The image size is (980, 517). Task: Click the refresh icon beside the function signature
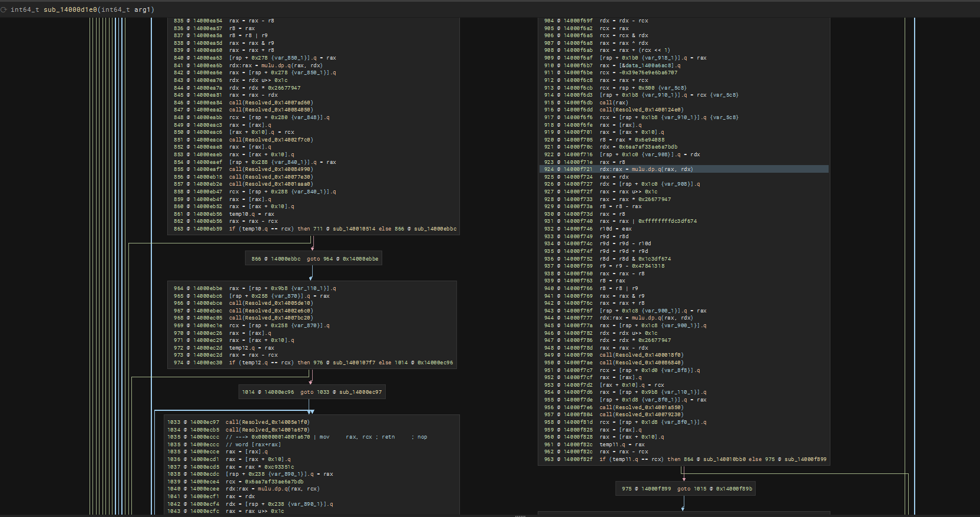pos(4,9)
